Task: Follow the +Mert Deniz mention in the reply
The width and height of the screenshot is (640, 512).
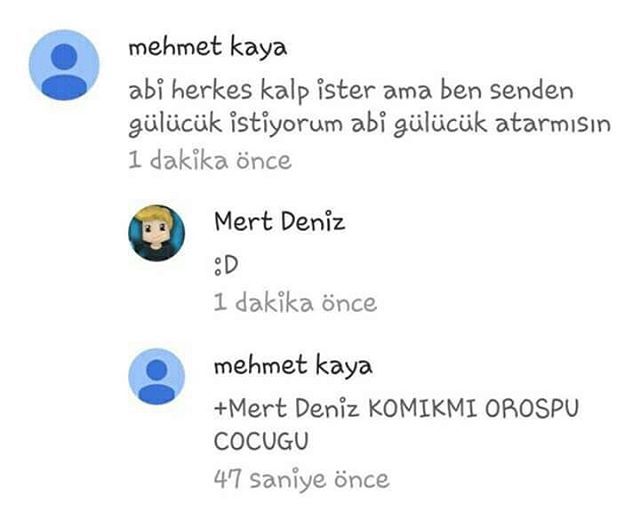Action: tap(287, 408)
